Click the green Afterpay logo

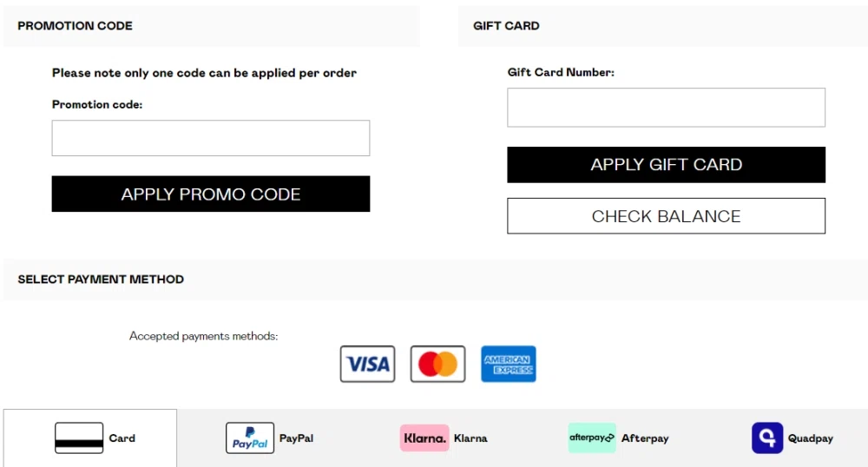[x=592, y=438]
